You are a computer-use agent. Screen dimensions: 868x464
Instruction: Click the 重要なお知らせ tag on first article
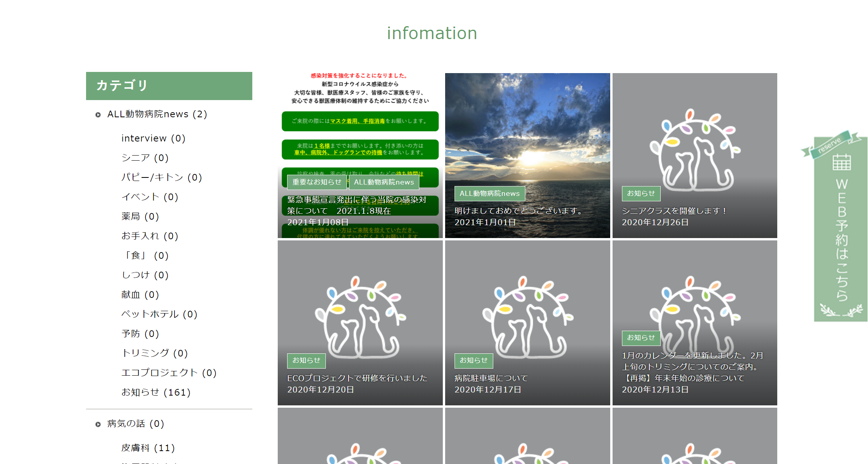317,182
